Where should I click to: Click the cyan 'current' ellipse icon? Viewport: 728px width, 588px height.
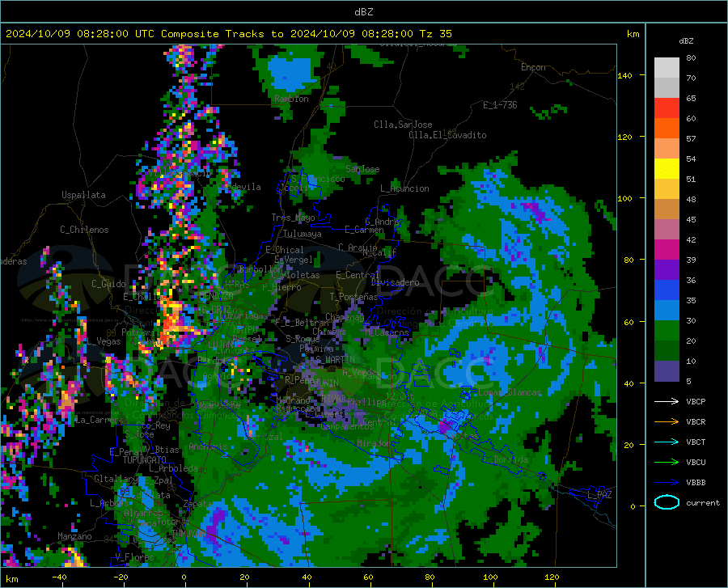(x=667, y=502)
